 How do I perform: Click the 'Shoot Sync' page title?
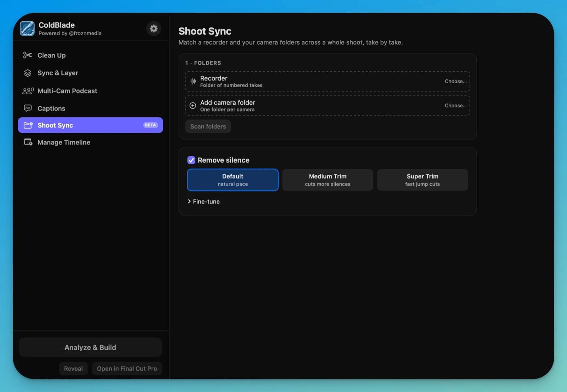tap(205, 31)
